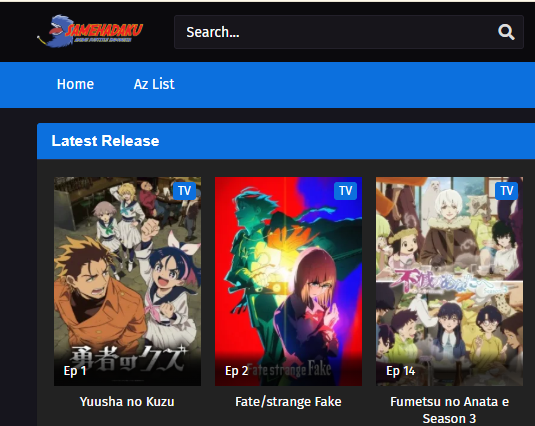Open the Az List menu item
This screenshot has width=535, height=426.
pyautogui.click(x=154, y=84)
